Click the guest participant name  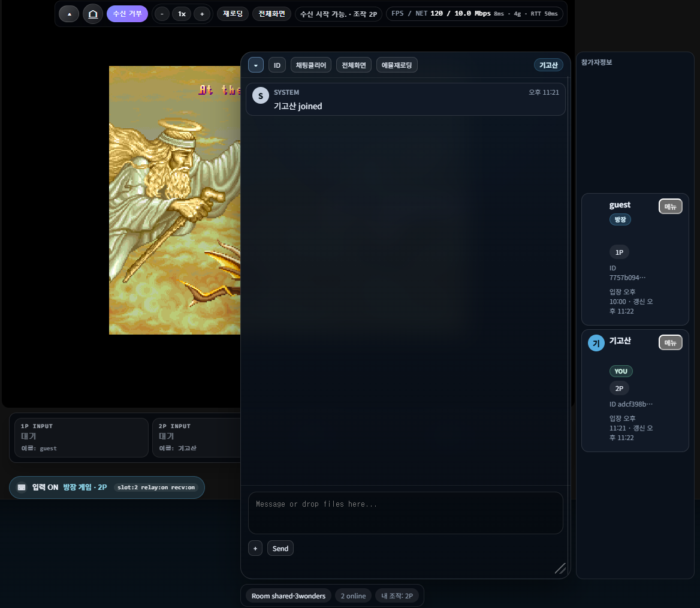(x=620, y=204)
